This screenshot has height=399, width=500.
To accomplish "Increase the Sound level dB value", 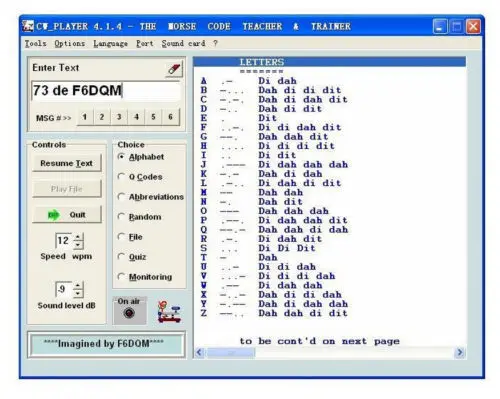I will click(78, 285).
